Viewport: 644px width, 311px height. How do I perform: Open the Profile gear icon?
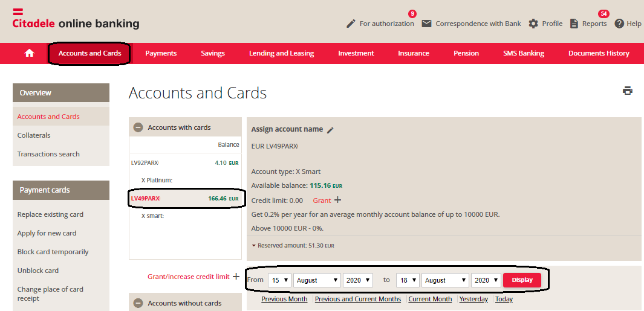point(533,24)
